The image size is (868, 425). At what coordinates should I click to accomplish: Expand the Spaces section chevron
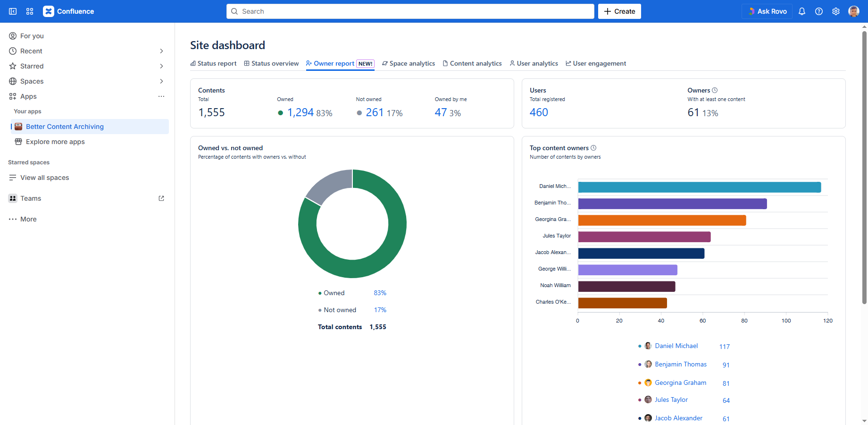point(161,81)
